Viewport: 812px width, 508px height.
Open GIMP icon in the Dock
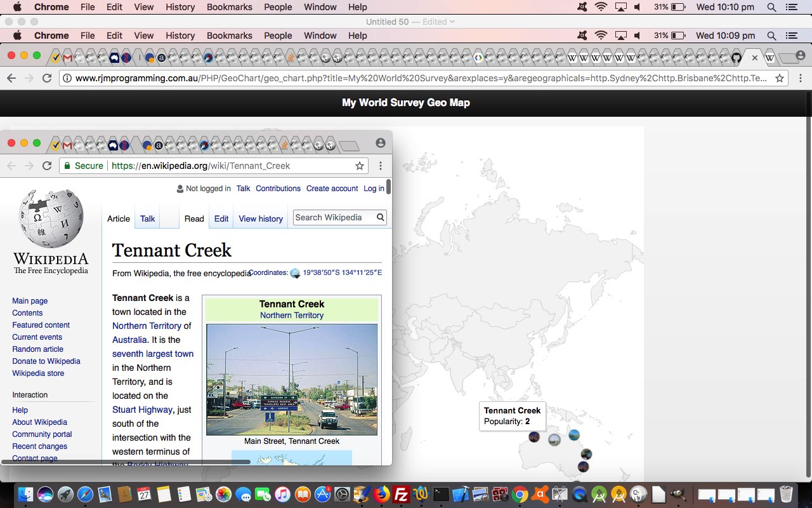tap(678, 494)
